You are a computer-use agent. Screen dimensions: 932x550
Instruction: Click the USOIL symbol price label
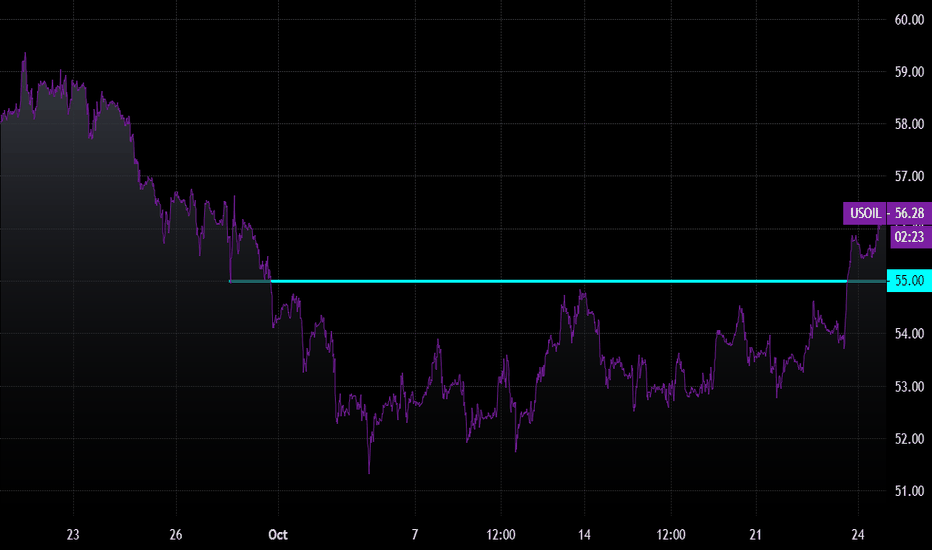(x=865, y=213)
